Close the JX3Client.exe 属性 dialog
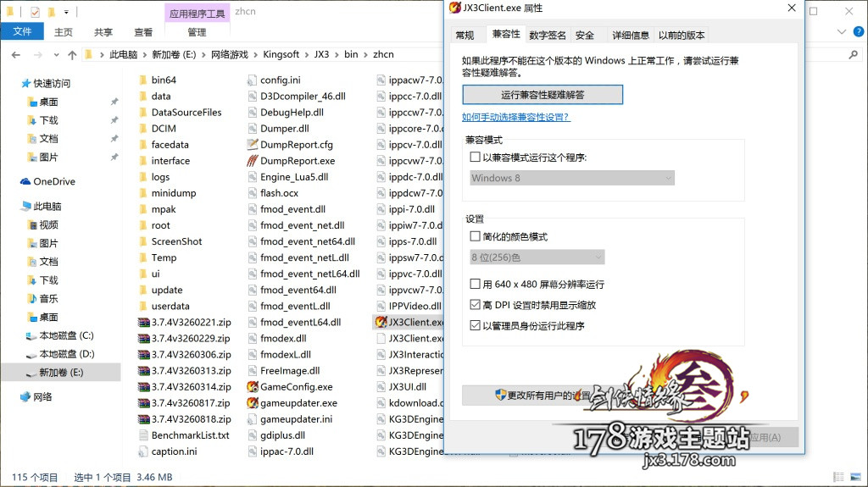868x487 pixels. (792, 8)
